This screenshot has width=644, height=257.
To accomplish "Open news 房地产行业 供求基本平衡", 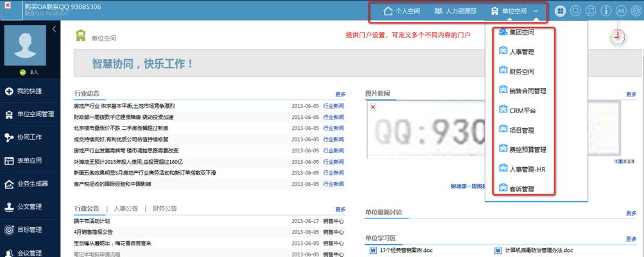I will click(x=125, y=105).
